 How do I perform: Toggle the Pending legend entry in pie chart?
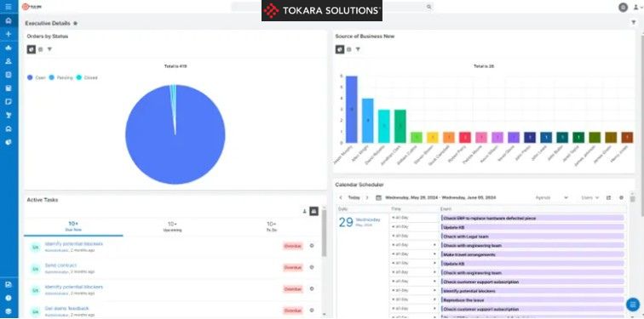60,77
